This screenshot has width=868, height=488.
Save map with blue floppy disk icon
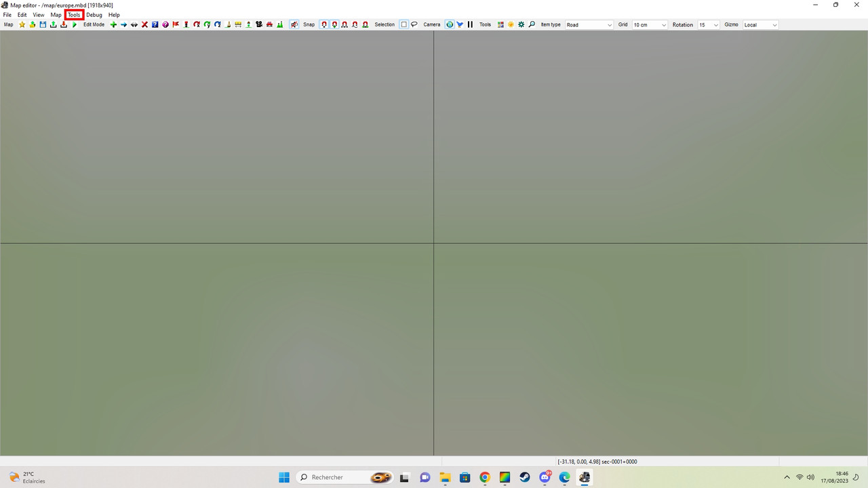pos(43,24)
